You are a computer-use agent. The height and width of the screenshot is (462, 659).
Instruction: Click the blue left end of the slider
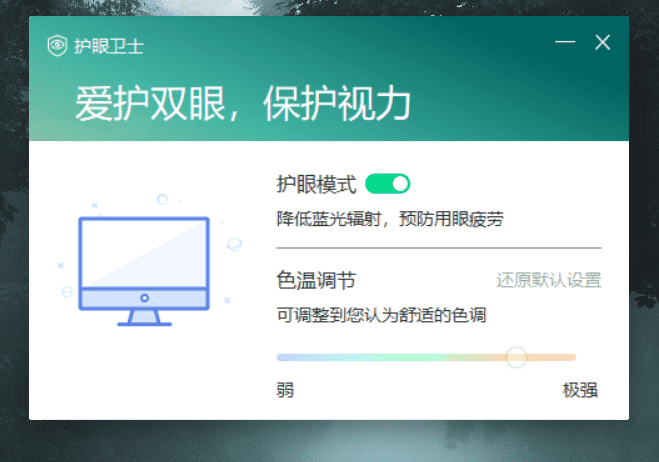pos(285,357)
